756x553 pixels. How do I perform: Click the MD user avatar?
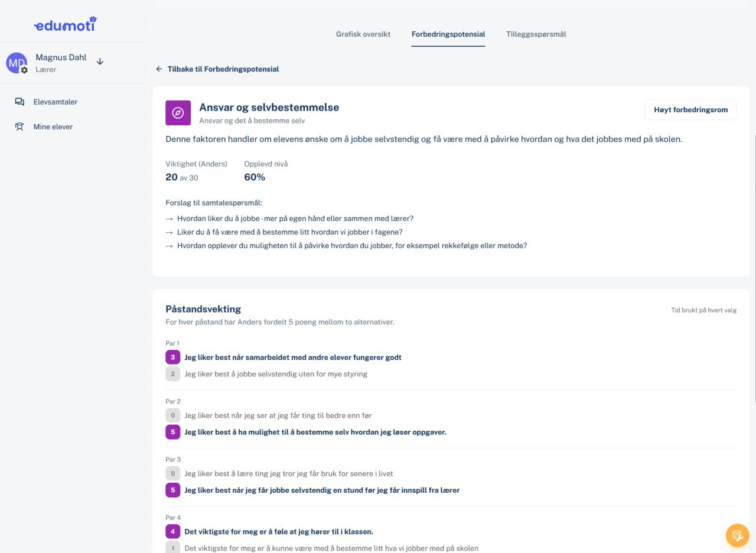17,63
